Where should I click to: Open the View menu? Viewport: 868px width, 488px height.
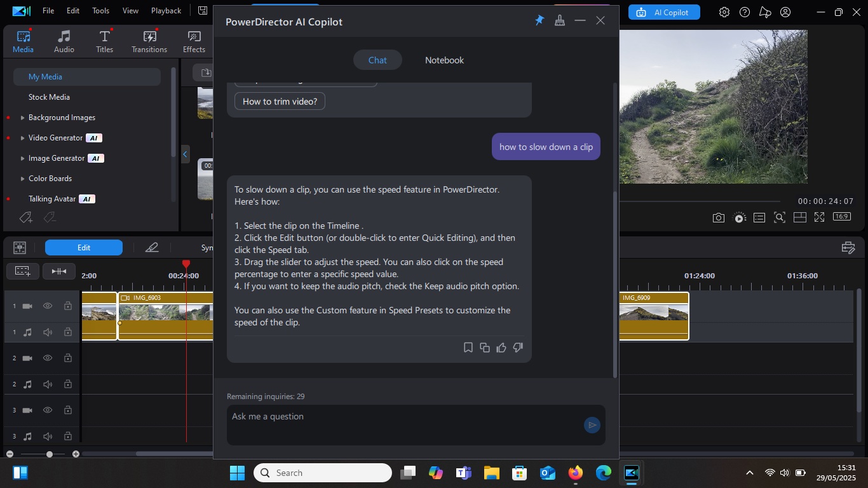tap(130, 11)
